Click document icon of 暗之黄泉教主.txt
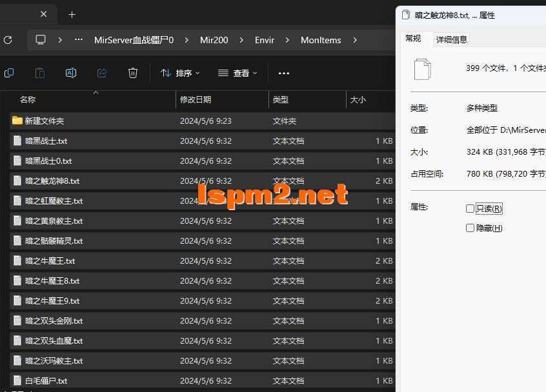The width and height of the screenshot is (546, 392). (17, 220)
